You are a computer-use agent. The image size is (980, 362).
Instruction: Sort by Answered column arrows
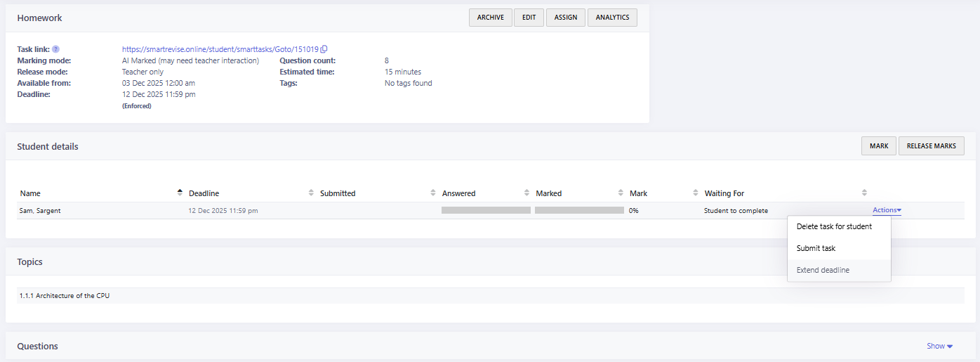[x=527, y=193]
